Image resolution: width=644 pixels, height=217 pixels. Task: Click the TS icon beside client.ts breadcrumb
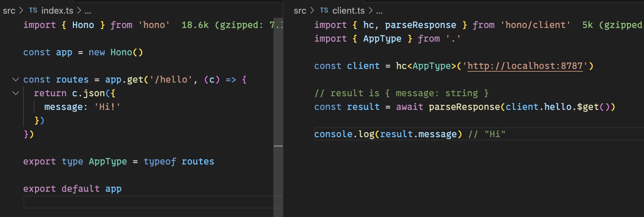pos(324,11)
